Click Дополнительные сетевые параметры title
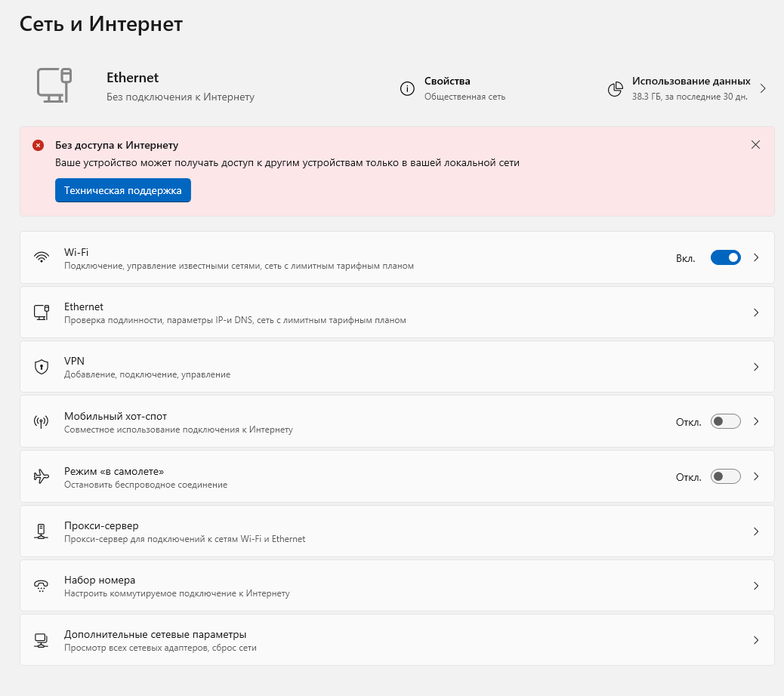The height and width of the screenshot is (696, 784). 155,635
